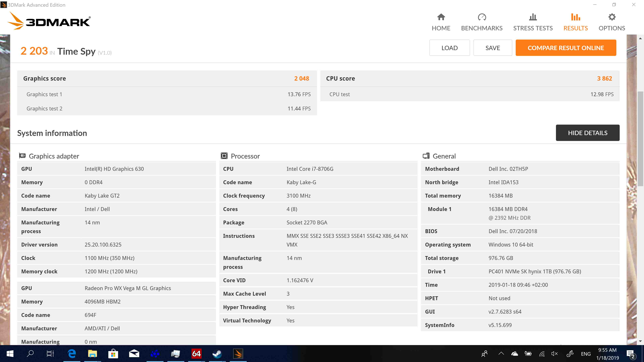Click the Graphics adapter section icon

(x=22, y=156)
